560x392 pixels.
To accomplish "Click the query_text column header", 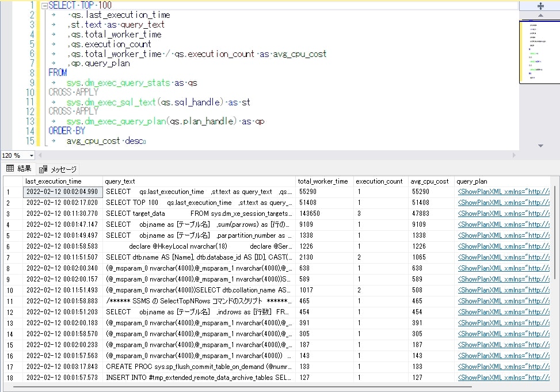I will pos(199,181).
